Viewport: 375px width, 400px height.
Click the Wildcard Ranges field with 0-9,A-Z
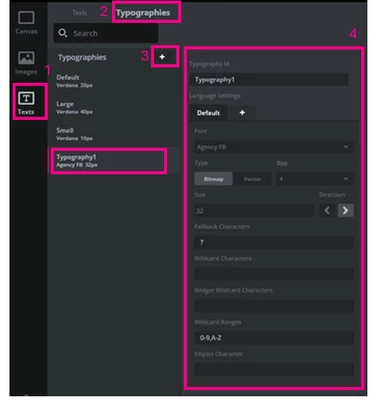274,338
